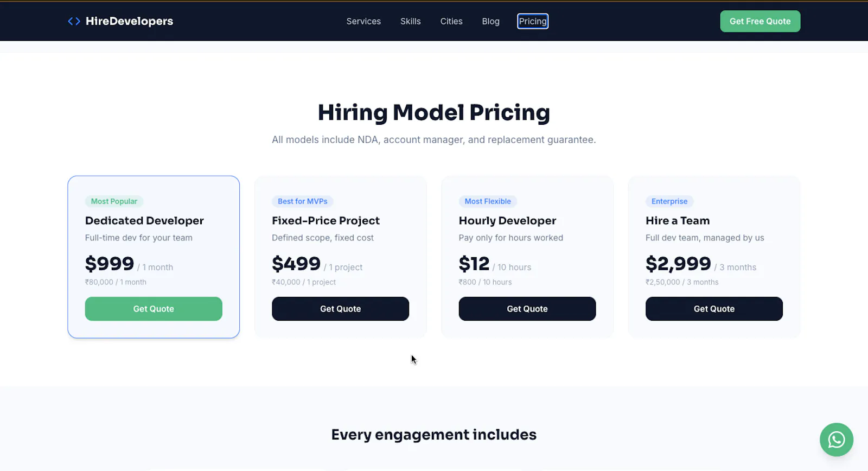Click the Dedicated Developer card title
This screenshot has height=471, width=868.
(x=144, y=220)
